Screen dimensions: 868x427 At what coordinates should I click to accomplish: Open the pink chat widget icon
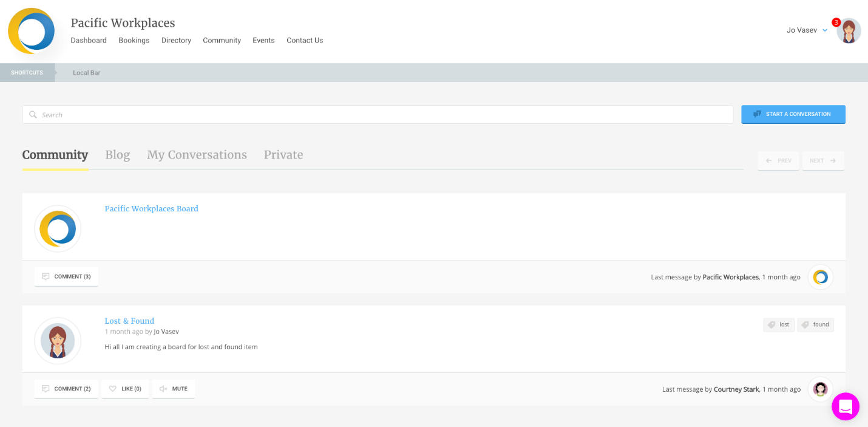point(845,406)
